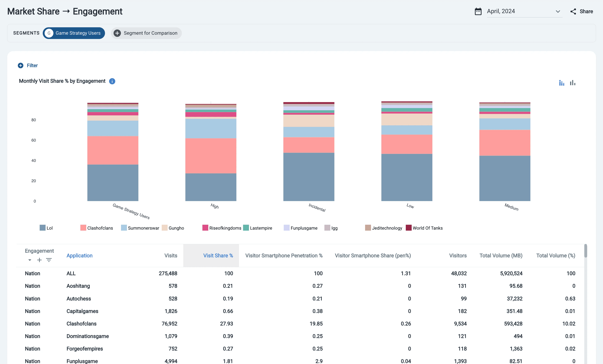Viewport: 603px width, 364px height.
Task: Click the 593,428 total volume value
Action: point(513,324)
